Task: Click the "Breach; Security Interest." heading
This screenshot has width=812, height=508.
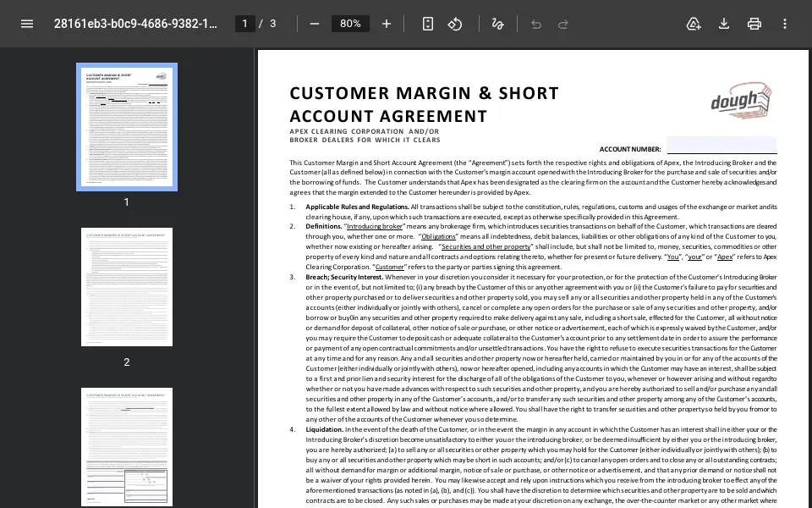Action: (344, 278)
